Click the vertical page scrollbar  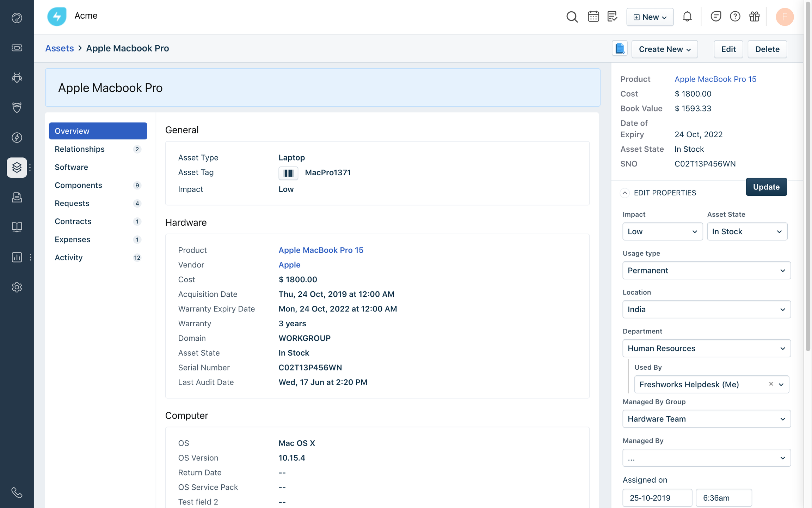(x=808, y=176)
